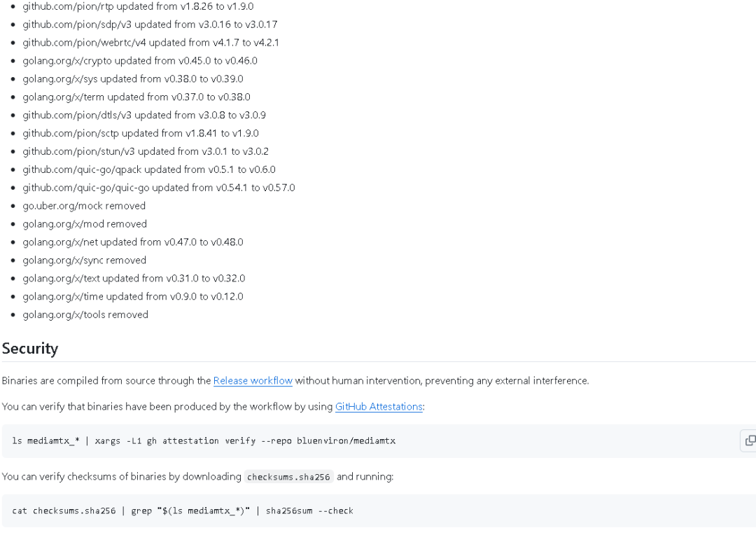This screenshot has height=535, width=756.
Task: Click the github.com/quic-go/quic-go update entry
Action: (158, 188)
